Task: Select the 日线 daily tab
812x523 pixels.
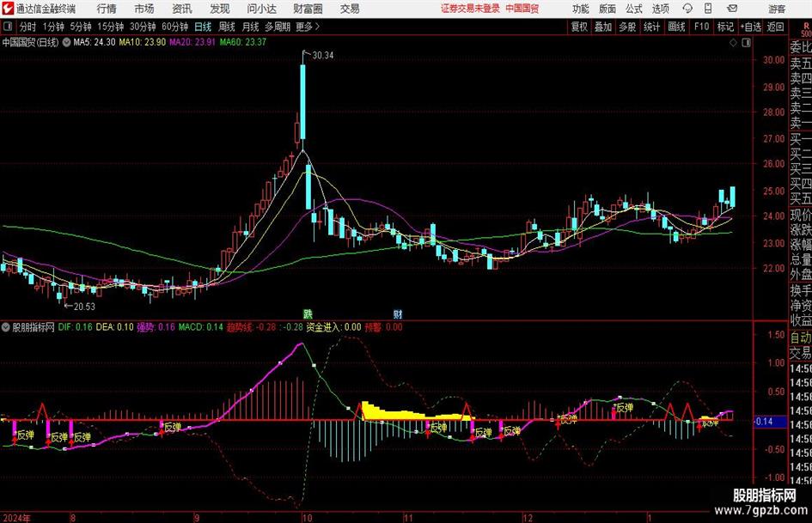Action: tap(203, 27)
